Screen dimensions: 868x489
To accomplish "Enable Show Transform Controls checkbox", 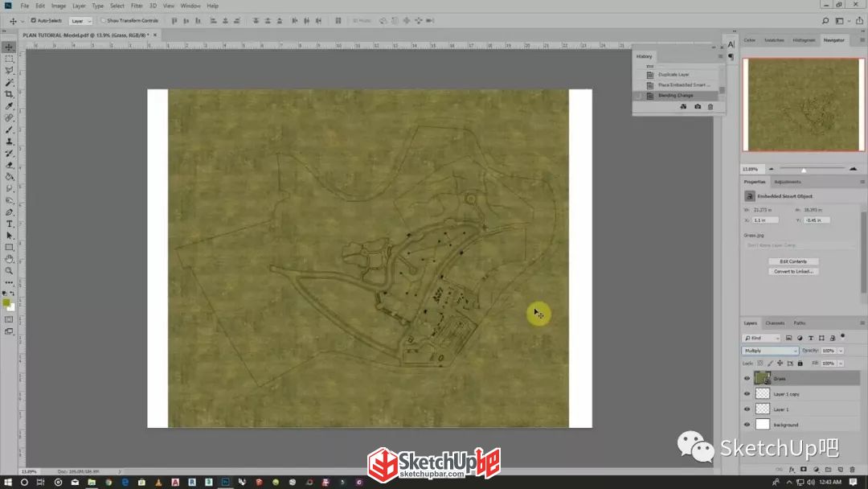I will point(103,20).
